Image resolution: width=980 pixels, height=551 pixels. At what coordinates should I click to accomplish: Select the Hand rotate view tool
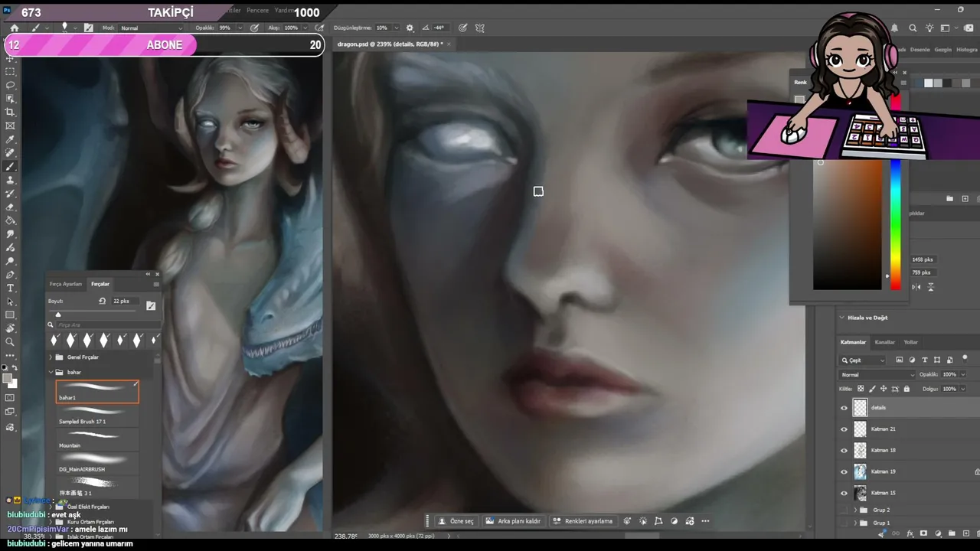click(10, 328)
